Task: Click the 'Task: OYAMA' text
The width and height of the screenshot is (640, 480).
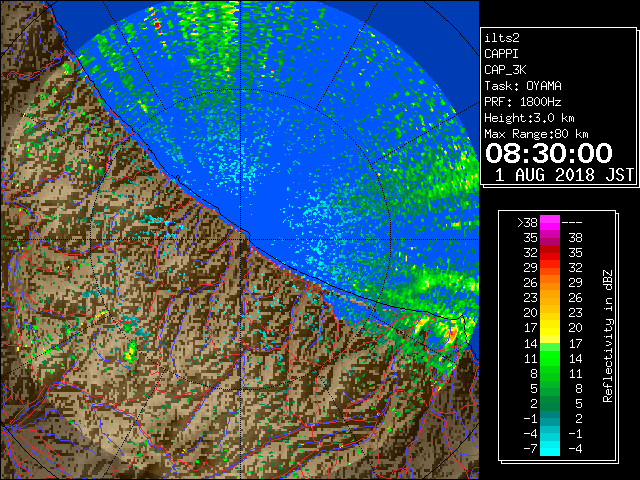Action: (x=523, y=86)
